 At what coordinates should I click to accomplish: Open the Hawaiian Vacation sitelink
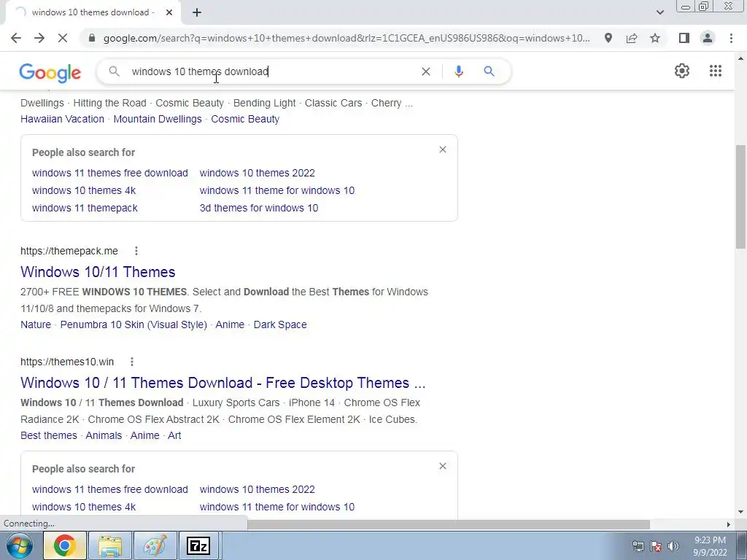point(62,119)
